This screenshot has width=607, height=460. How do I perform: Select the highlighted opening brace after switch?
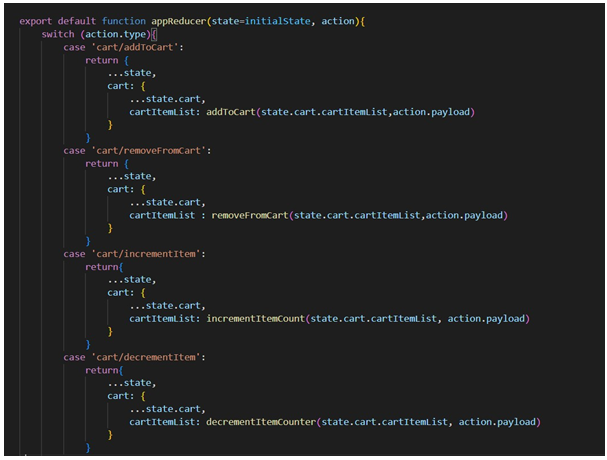click(154, 33)
